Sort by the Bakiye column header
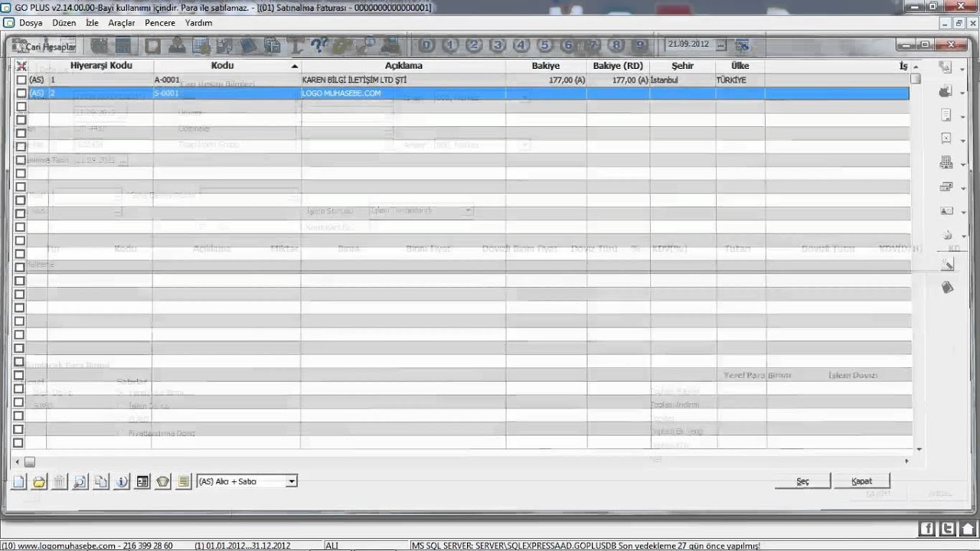Image resolution: width=980 pixels, height=551 pixels. coord(546,66)
